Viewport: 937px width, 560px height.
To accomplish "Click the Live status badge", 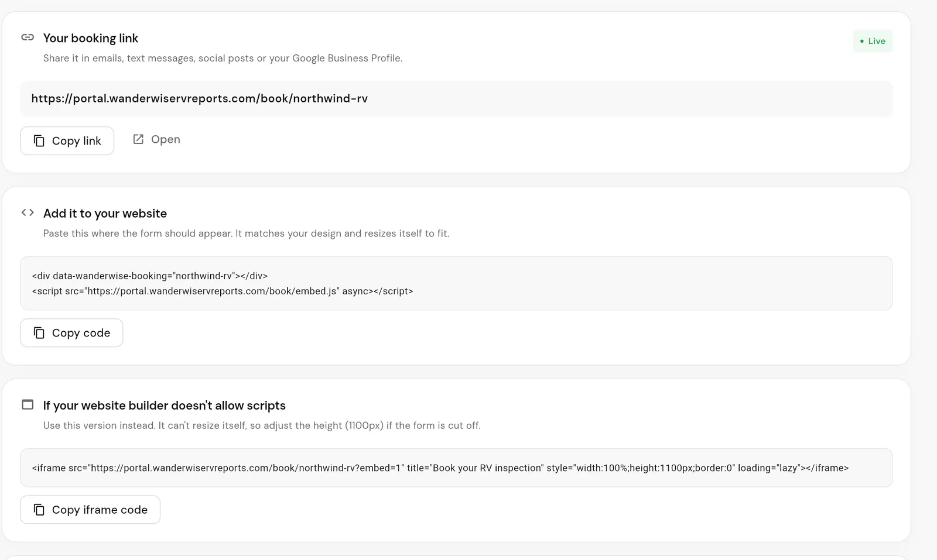I will pyautogui.click(x=873, y=41).
